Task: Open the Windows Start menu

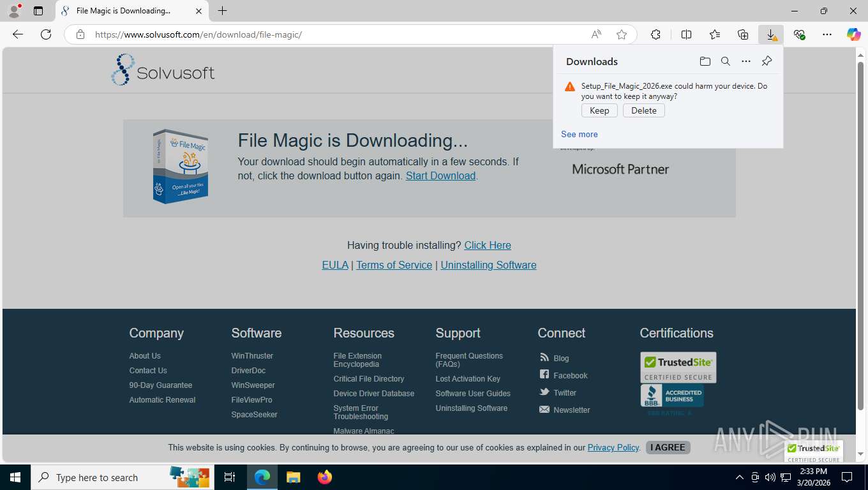Action: coord(15,477)
